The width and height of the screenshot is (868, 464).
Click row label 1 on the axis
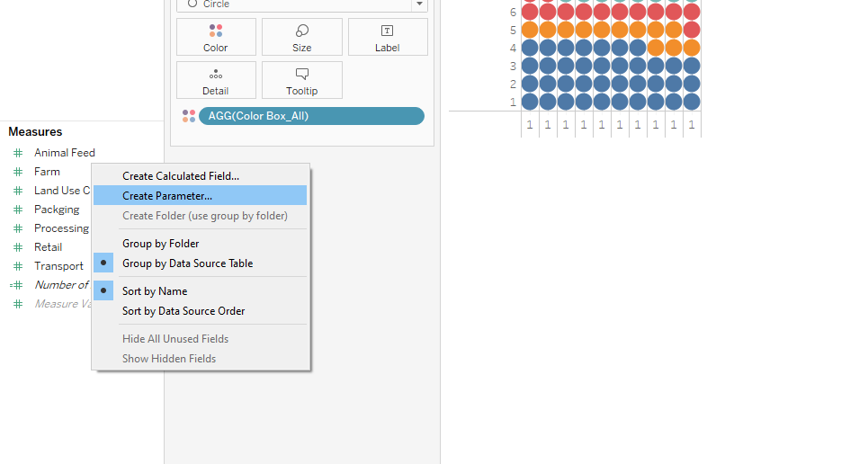(x=514, y=103)
